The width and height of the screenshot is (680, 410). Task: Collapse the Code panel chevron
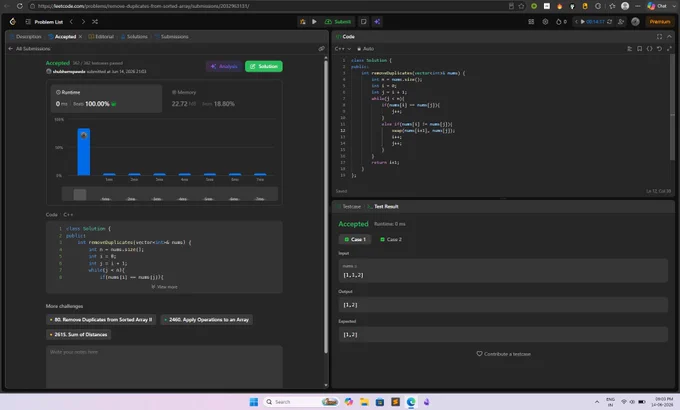(669, 36)
